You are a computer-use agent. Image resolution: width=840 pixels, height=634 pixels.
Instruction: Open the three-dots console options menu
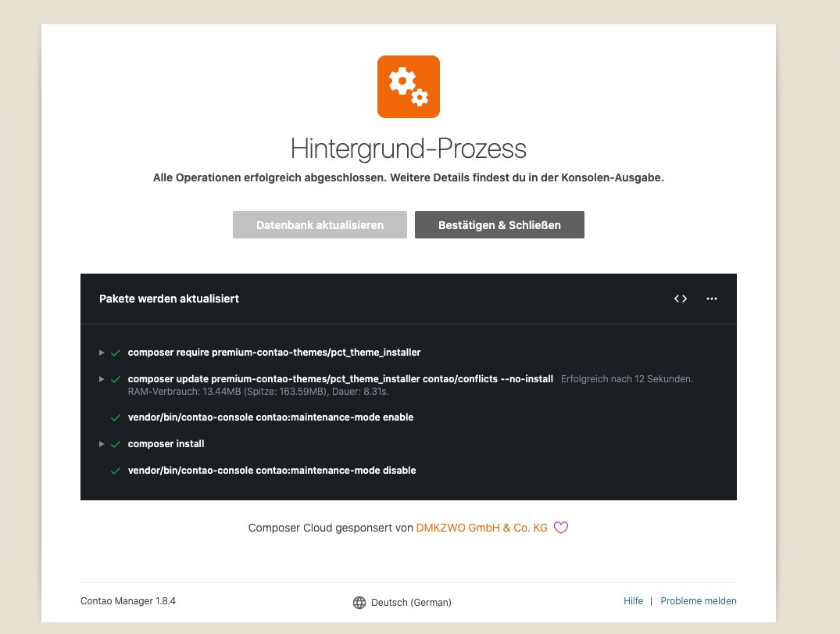pyautogui.click(x=711, y=299)
